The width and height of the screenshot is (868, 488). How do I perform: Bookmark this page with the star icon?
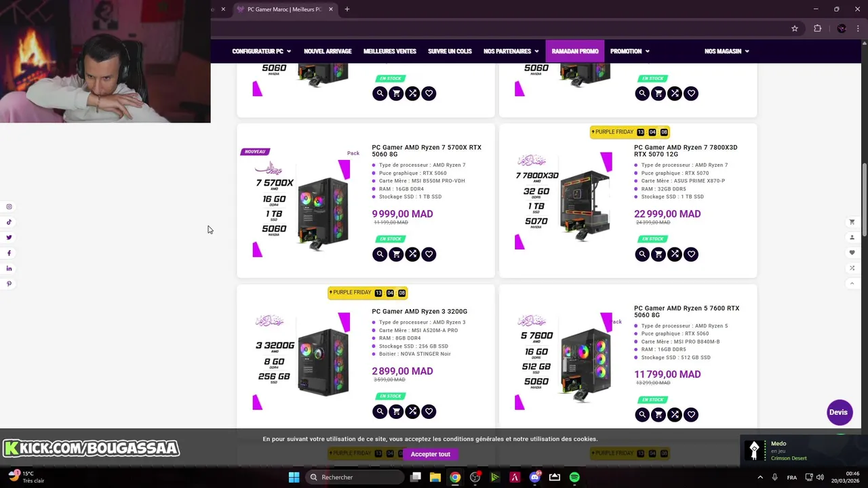coord(795,28)
